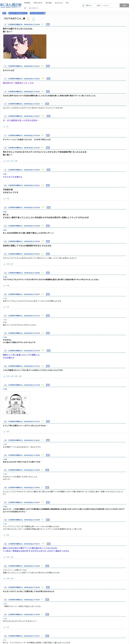Click the blue icon beside the thread title
This screenshot has height=644, width=129.
[34, 19]
